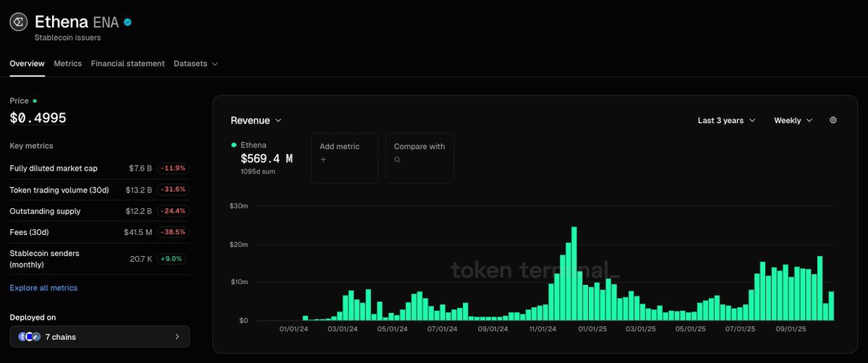Image resolution: width=868 pixels, height=363 pixels.
Task: Click the search icon under Compare with
Action: coord(396,159)
